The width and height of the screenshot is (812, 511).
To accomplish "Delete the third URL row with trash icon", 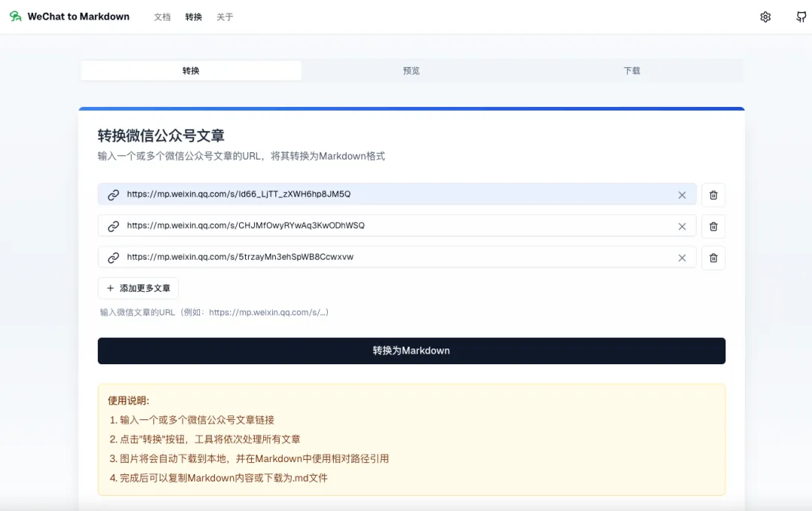I will (714, 257).
